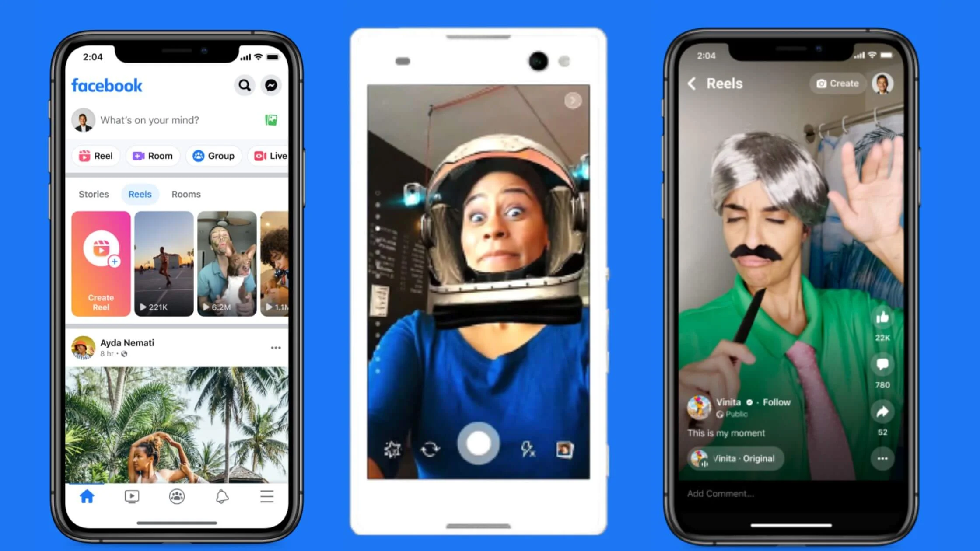980x551 pixels.
Task: Tap the Create Reel button
Action: coord(100,262)
